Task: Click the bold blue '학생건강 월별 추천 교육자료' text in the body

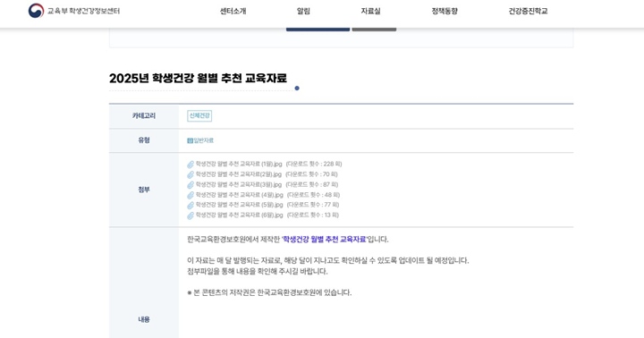Action: click(324, 240)
